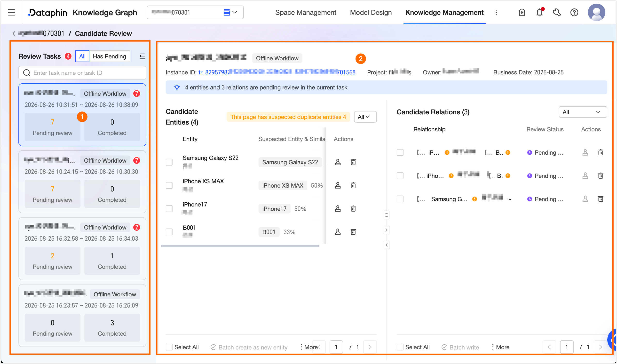
Task: Delete the iPhone17 candidate entity
Action: (x=353, y=209)
